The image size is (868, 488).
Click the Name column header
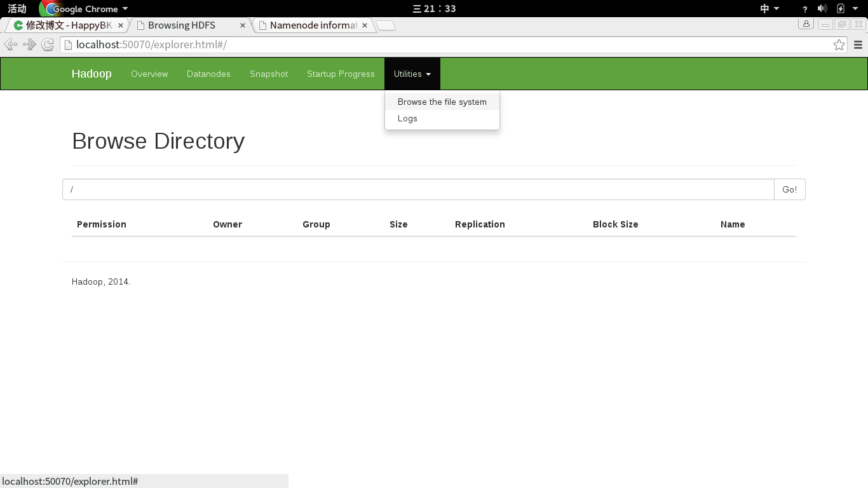pos(733,224)
